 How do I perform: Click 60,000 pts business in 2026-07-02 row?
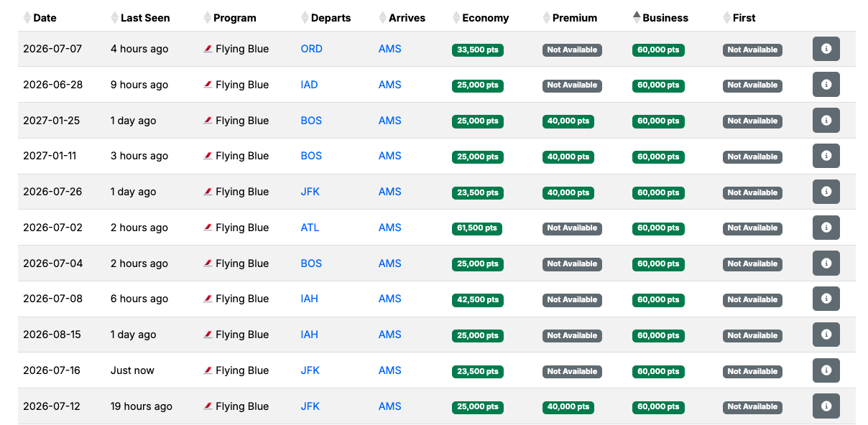658,228
